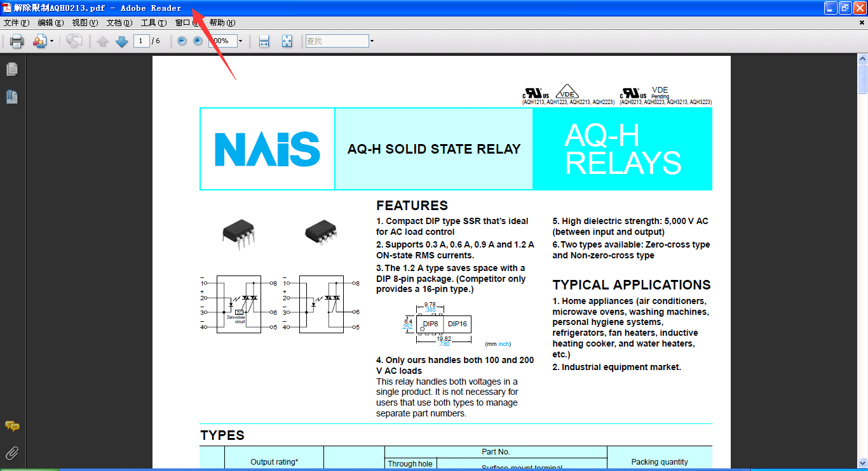Open the Comments panel icon
This screenshot has width=868, height=471.
pyautogui.click(x=12, y=427)
